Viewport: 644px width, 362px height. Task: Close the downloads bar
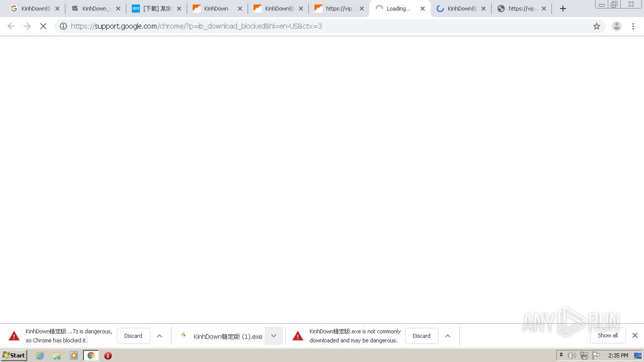tap(635, 335)
